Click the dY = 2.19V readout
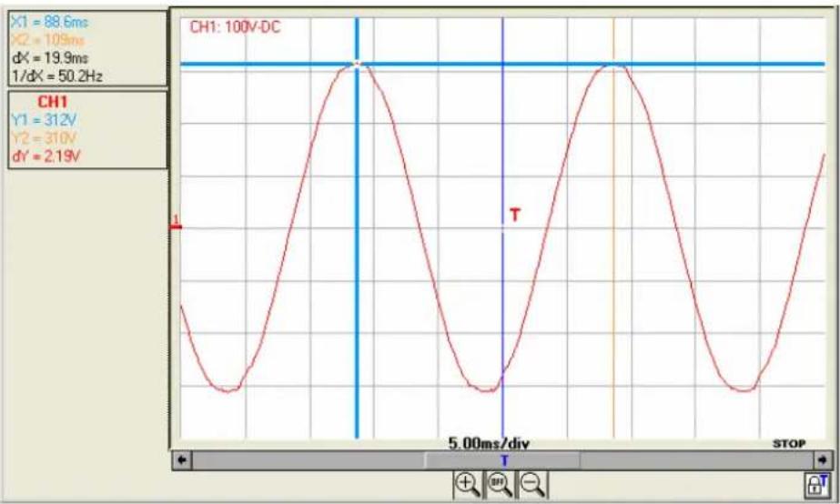This screenshot has height=504, width=840. [x=46, y=156]
